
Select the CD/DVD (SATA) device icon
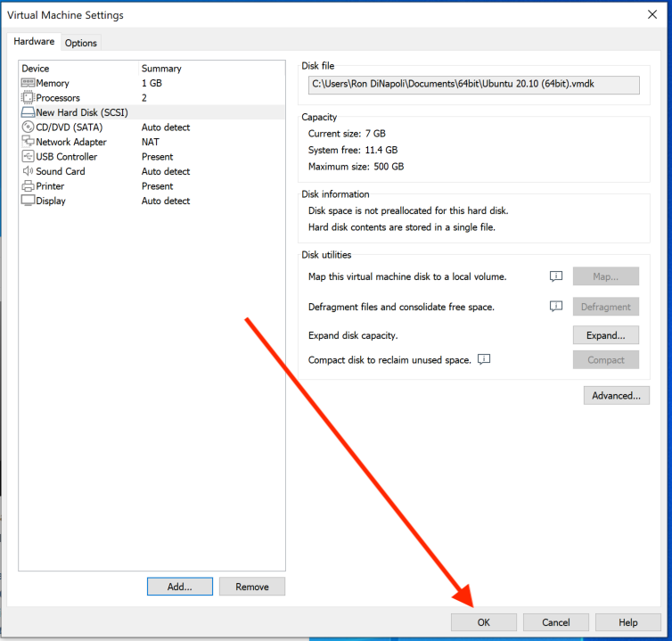click(x=28, y=127)
